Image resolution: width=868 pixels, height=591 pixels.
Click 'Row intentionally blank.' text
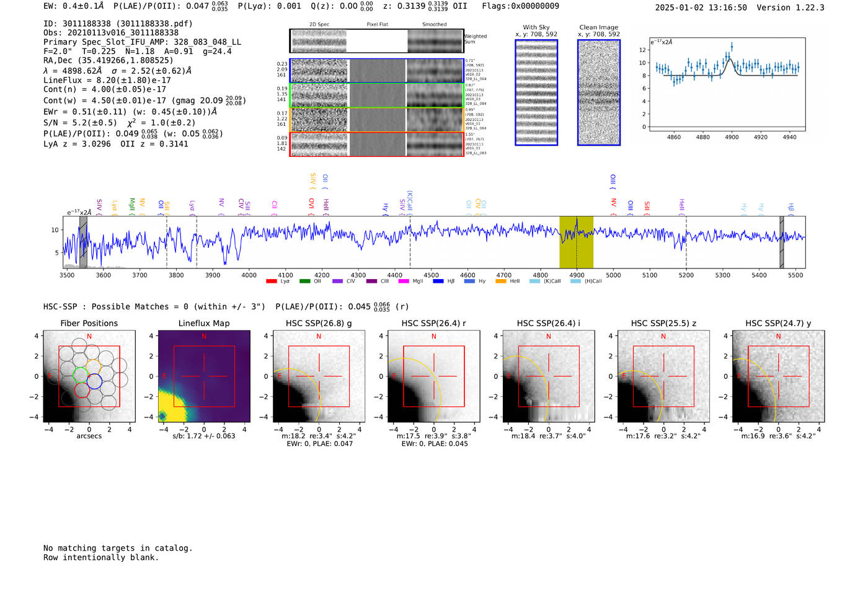click(x=101, y=558)
